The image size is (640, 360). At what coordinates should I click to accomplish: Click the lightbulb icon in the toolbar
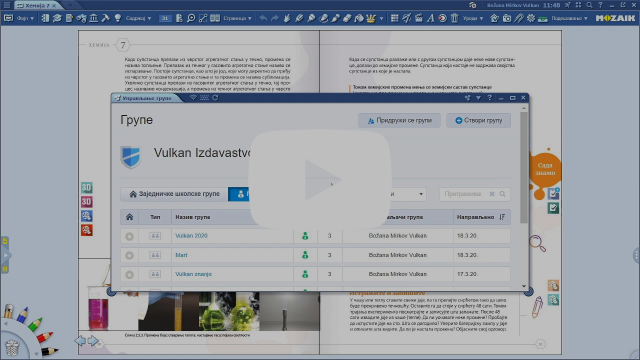[x=118, y=18]
